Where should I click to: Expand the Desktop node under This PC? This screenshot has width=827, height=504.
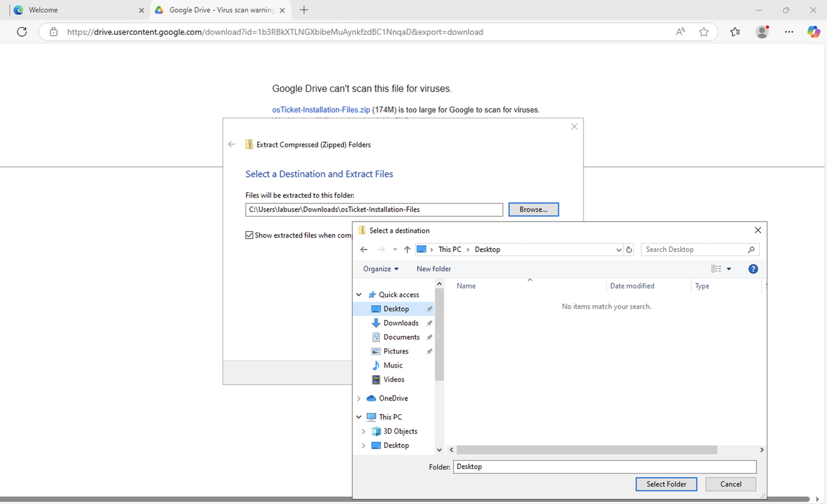tap(364, 446)
